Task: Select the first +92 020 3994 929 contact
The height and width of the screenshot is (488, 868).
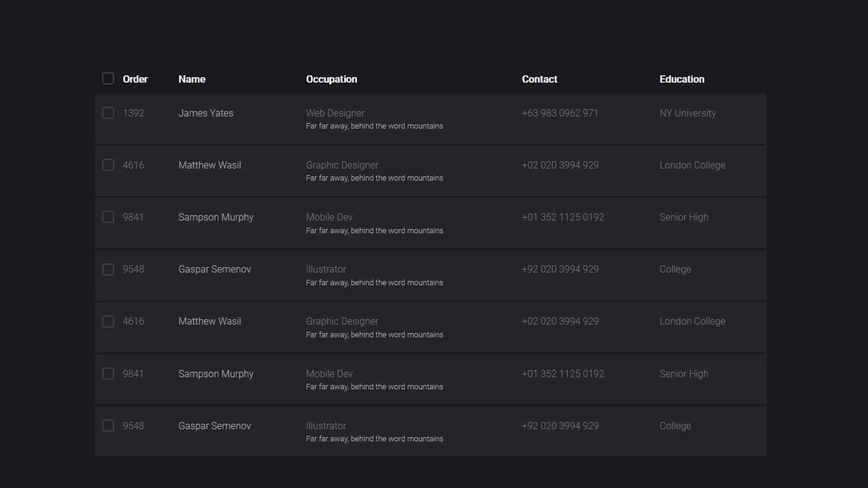Action: pyautogui.click(x=560, y=269)
